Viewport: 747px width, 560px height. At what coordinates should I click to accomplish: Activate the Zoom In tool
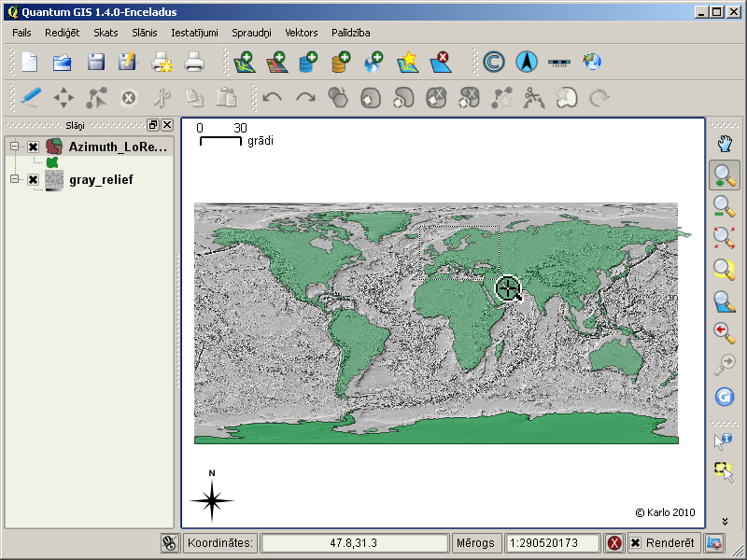point(725,175)
